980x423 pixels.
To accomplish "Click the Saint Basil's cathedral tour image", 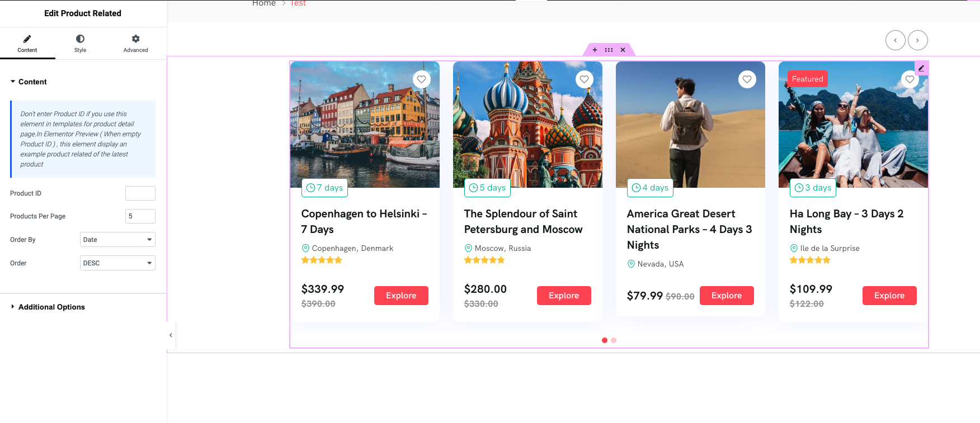I will [527, 125].
